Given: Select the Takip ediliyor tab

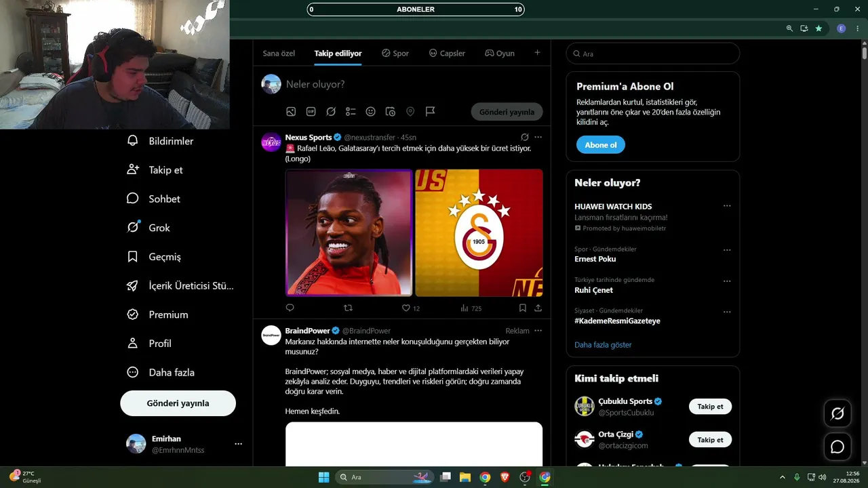Looking at the screenshot, I should 338,54.
